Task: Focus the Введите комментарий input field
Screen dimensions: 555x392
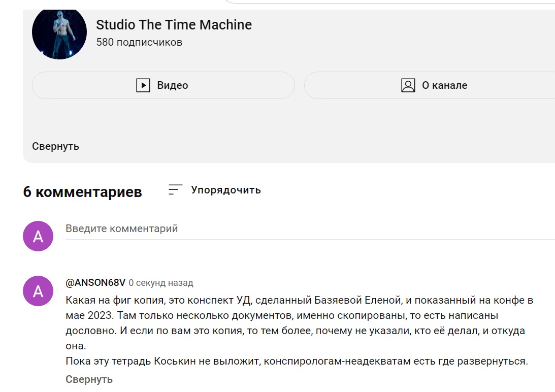Action: pyautogui.click(x=310, y=229)
